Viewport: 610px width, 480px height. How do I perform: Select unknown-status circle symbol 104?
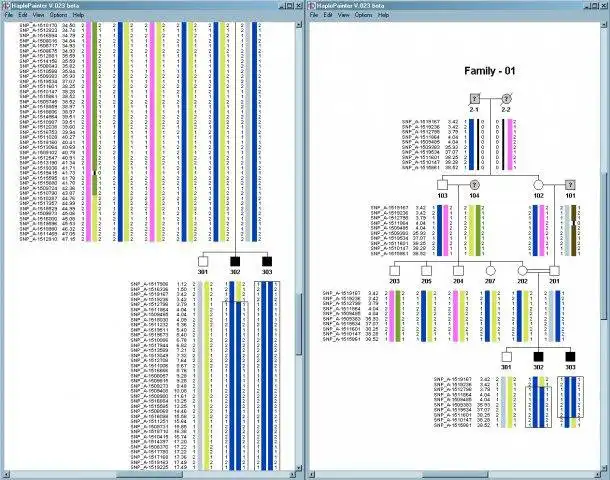tap(474, 184)
